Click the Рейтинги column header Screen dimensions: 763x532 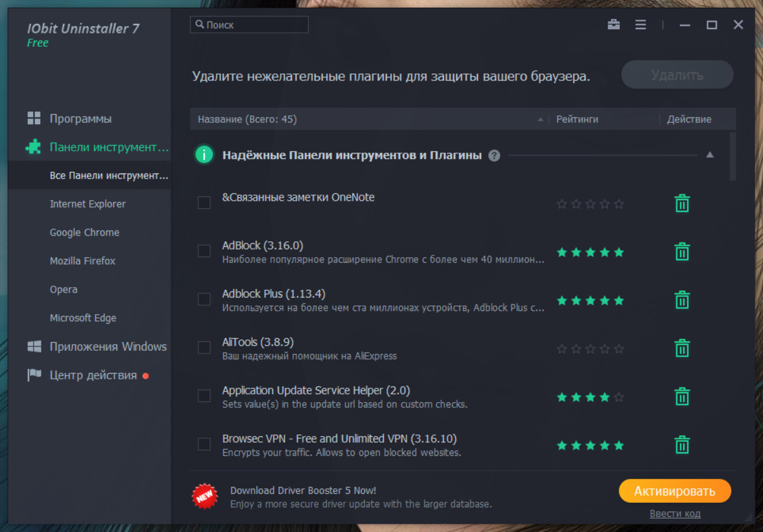[577, 119]
